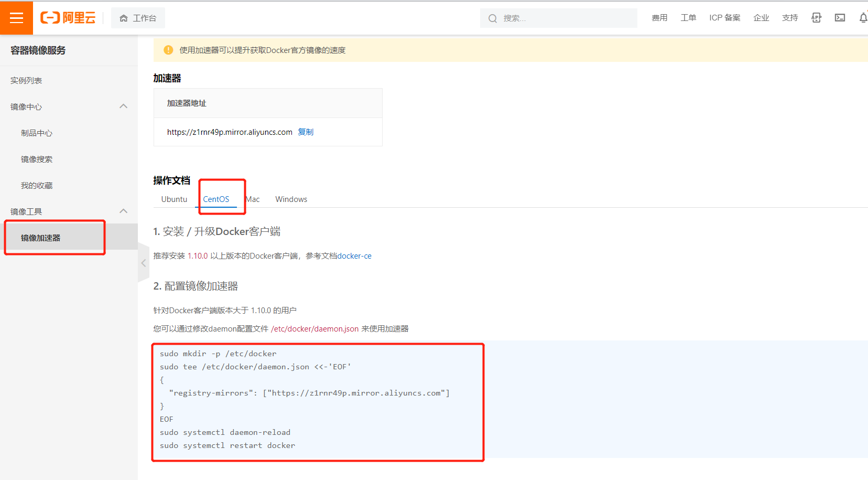
Task: Collapse the sidebar with the arrow handle
Action: pyautogui.click(x=144, y=263)
